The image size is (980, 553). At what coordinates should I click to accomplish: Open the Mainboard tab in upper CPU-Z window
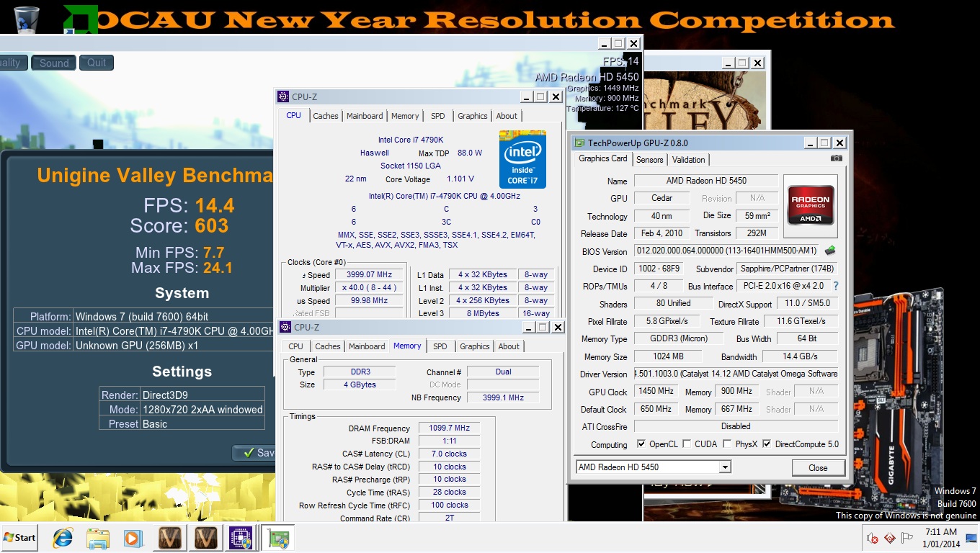pyautogui.click(x=365, y=116)
